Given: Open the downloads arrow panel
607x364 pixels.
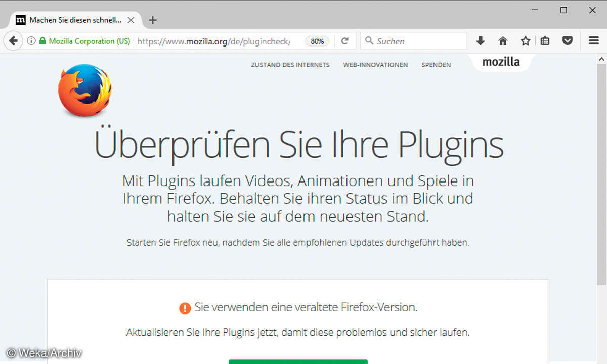Looking at the screenshot, I should pyautogui.click(x=481, y=41).
